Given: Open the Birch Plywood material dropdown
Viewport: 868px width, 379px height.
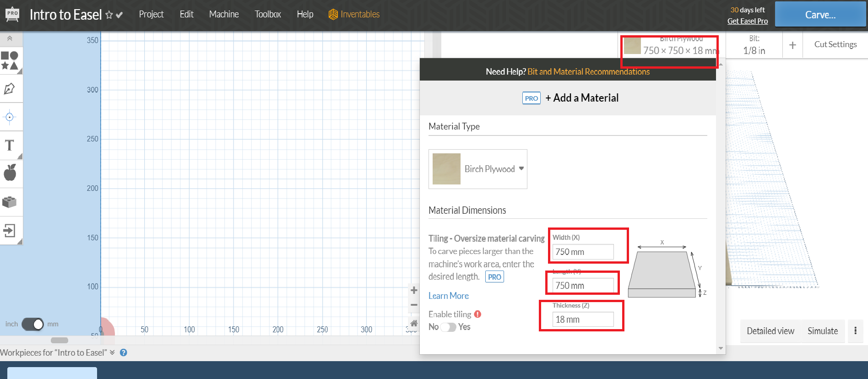Looking at the screenshot, I should click(477, 169).
